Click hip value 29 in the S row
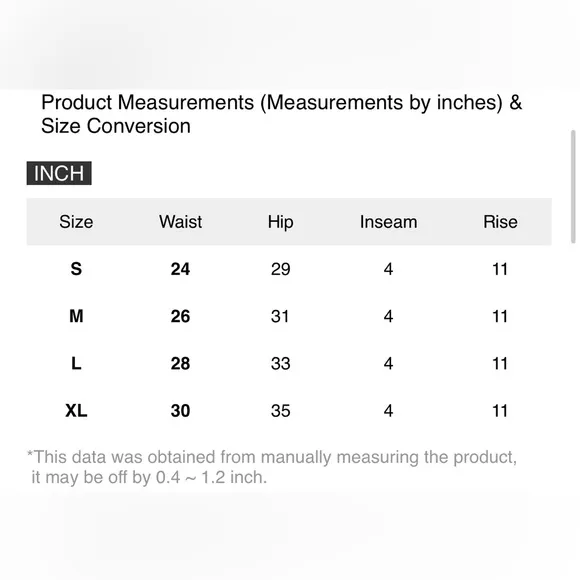Screen dimensions: 580x580 [280, 269]
